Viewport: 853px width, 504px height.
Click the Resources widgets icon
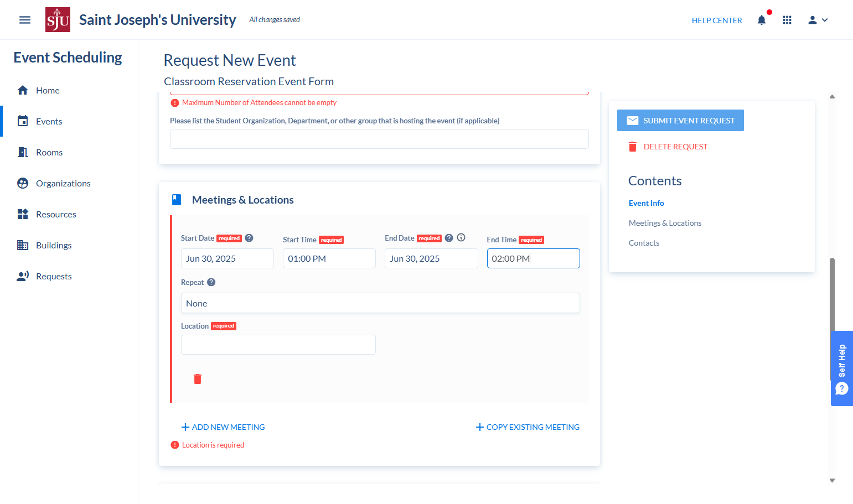[23, 214]
